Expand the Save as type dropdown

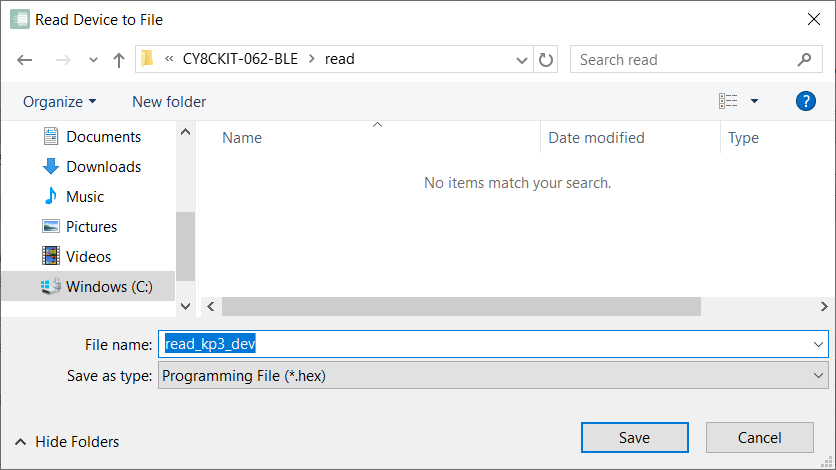click(x=818, y=376)
